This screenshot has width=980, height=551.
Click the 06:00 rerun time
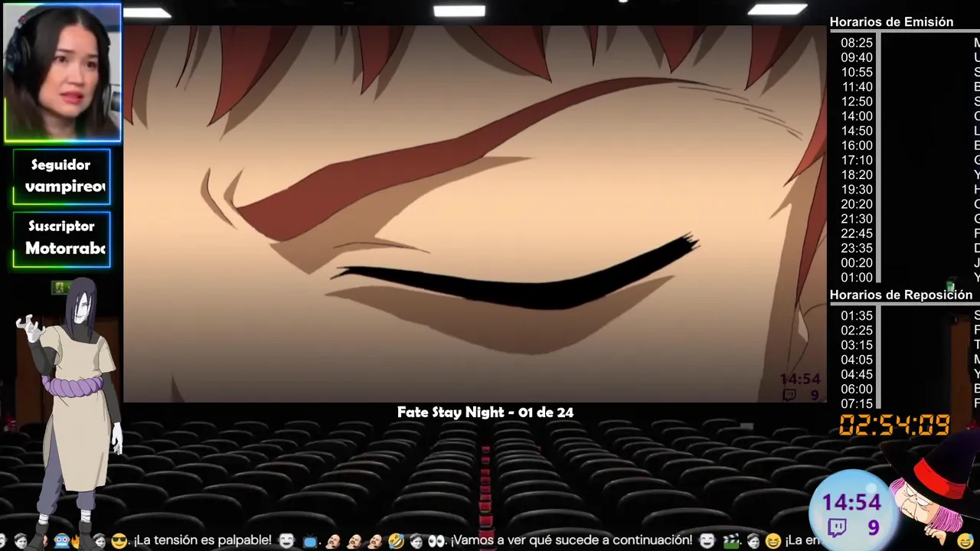pos(857,389)
